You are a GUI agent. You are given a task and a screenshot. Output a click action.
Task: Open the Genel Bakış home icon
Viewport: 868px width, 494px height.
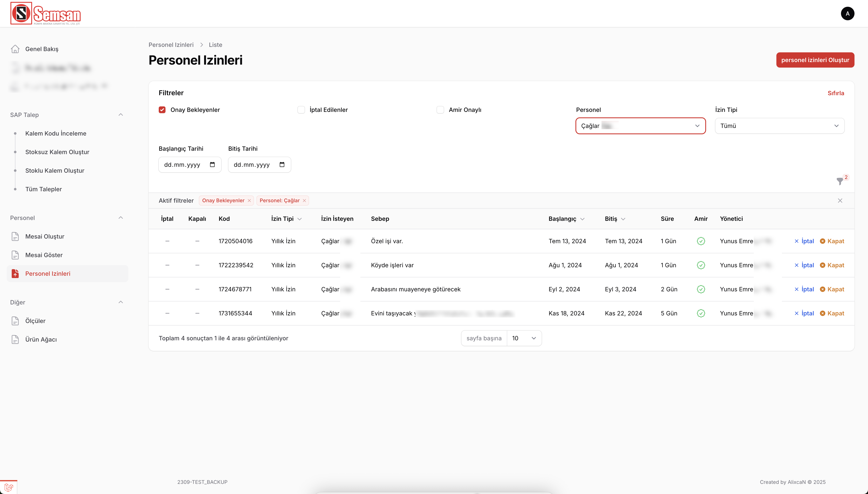15,49
